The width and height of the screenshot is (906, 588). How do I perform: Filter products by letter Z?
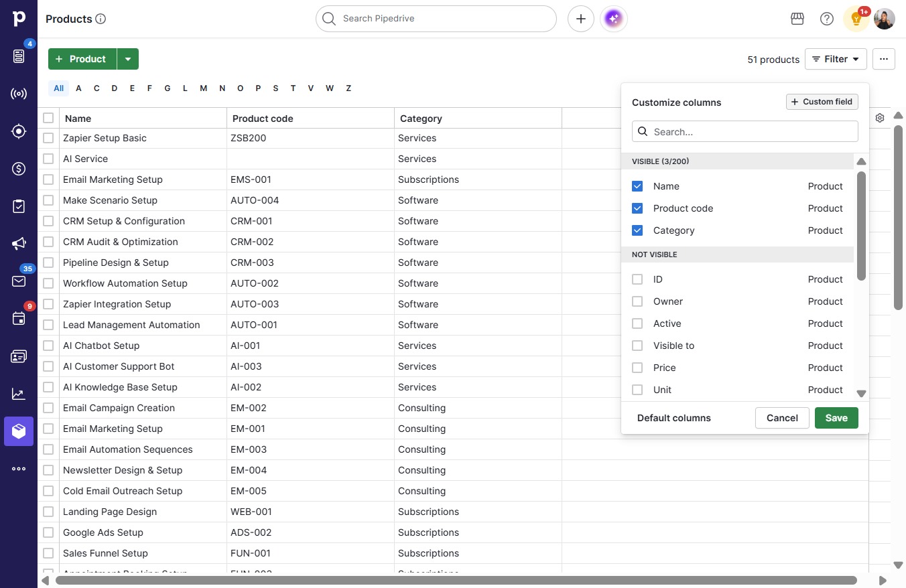(348, 88)
